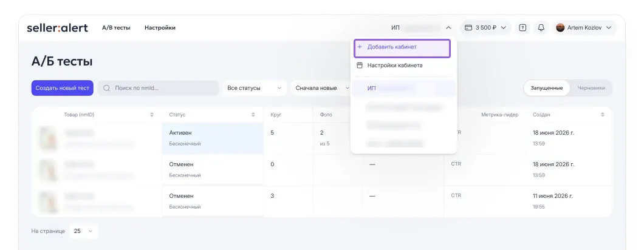Click the 19:55 creation time text

click(539, 207)
